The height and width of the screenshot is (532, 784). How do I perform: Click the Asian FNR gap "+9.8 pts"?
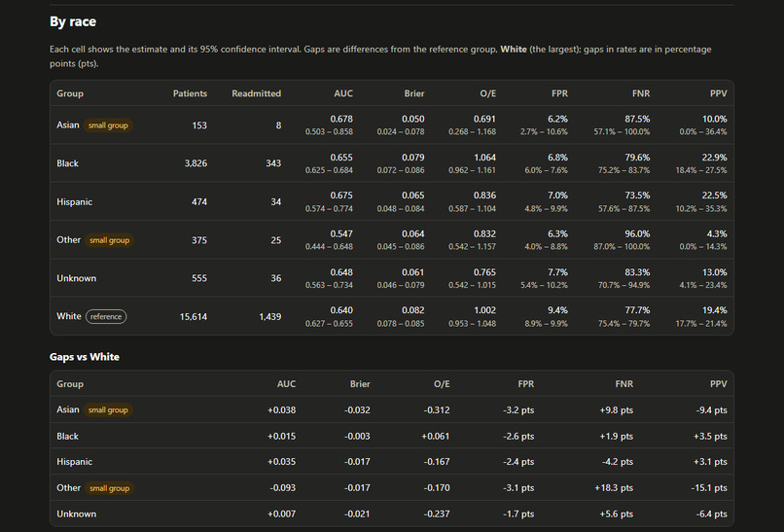click(617, 410)
